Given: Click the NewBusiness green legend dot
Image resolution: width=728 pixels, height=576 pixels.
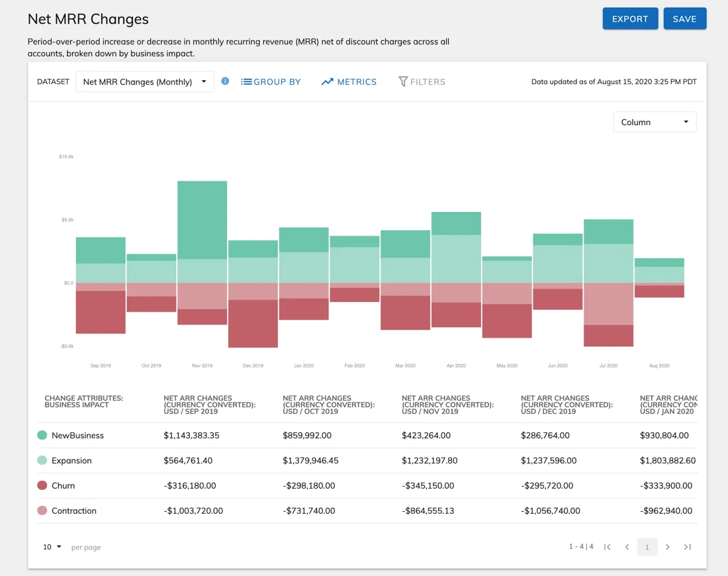Looking at the screenshot, I should pyautogui.click(x=42, y=435).
